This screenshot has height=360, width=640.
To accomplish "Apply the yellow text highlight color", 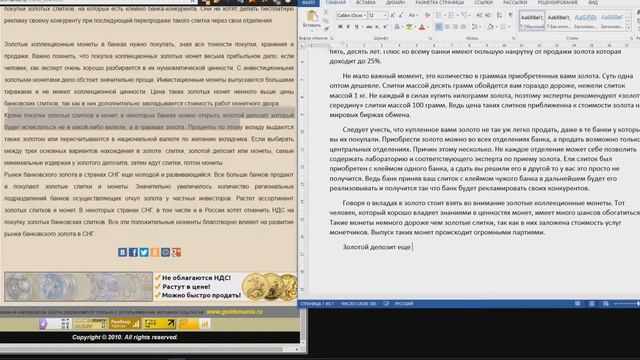I will click(x=409, y=27).
